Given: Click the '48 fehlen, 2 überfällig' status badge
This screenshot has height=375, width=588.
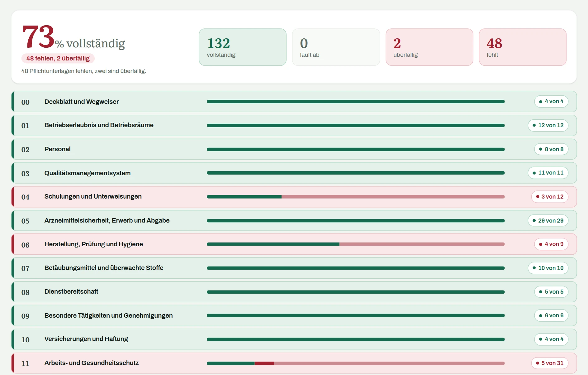Looking at the screenshot, I should (x=58, y=58).
